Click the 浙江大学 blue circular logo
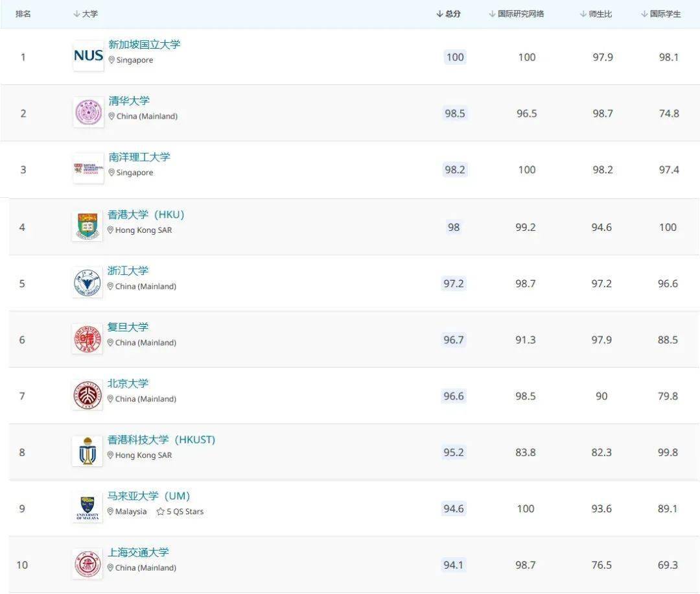700x594 pixels. pyautogui.click(x=87, y=282)
